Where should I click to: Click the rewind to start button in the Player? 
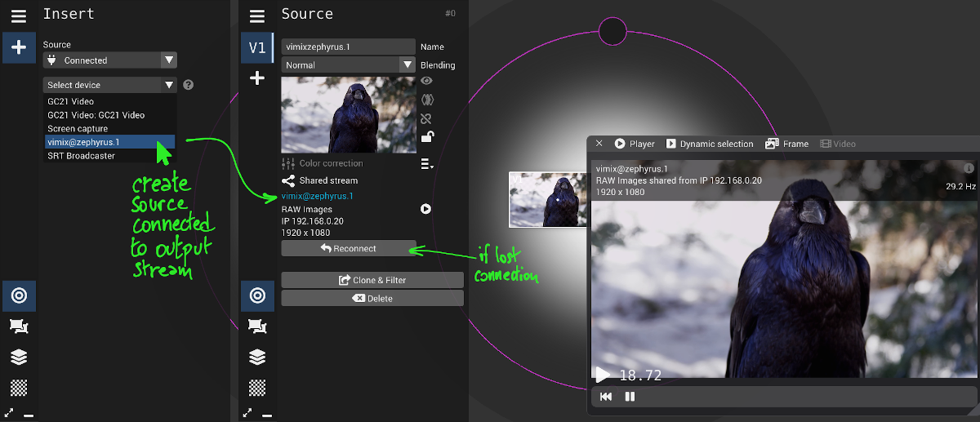606,397
